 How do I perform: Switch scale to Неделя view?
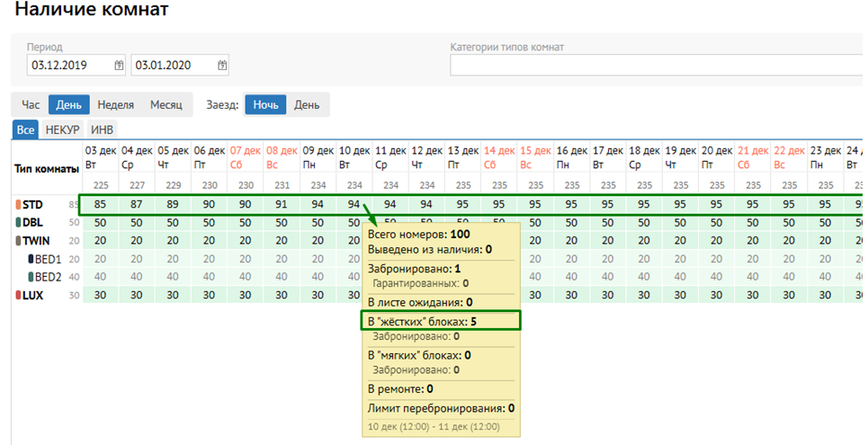(x=116, y=104)
